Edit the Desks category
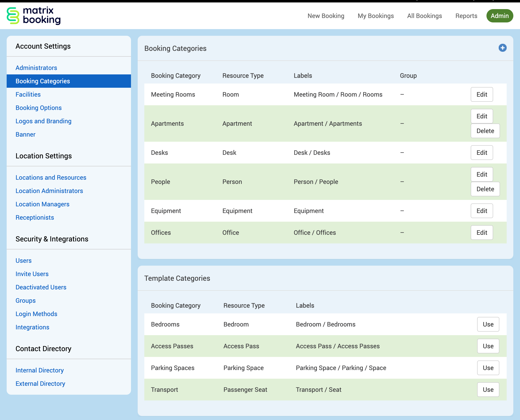520x420 pixels. tap(482, 153)
